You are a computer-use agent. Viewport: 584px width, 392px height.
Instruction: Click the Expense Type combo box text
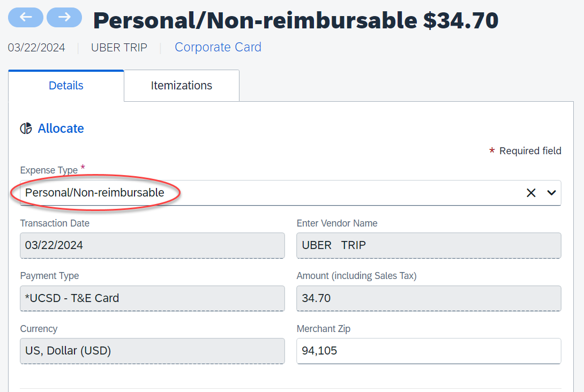pos(95,193)
